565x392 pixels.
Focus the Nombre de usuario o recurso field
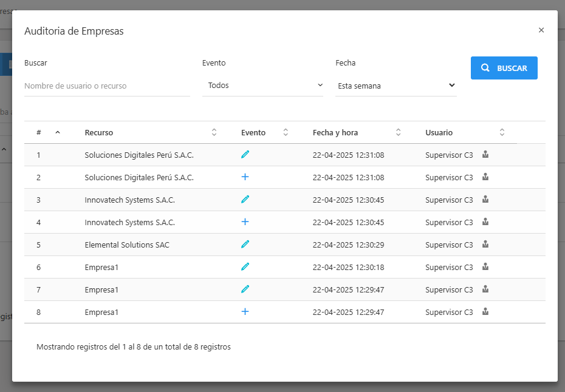107,86
